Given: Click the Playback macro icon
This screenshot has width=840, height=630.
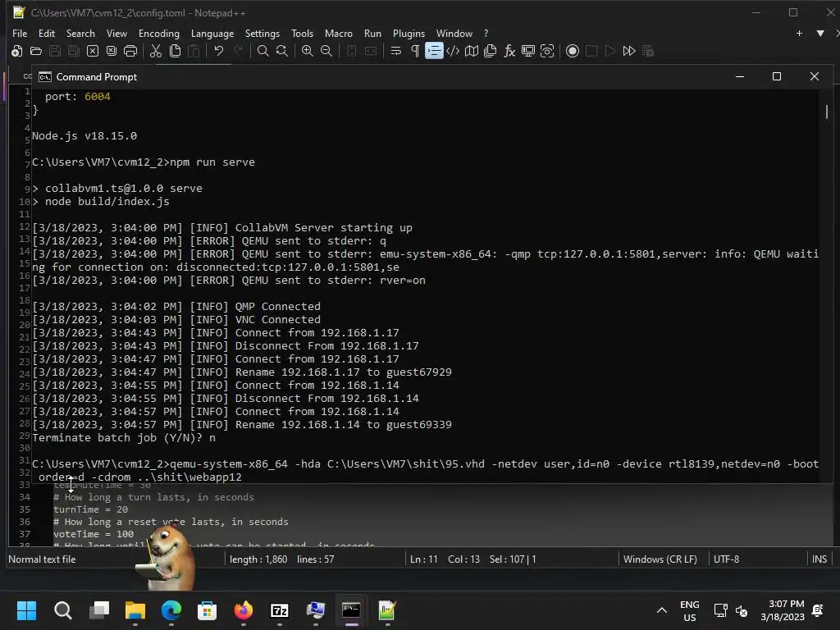Looking at the screenshot, I should [x=610, y=51].
